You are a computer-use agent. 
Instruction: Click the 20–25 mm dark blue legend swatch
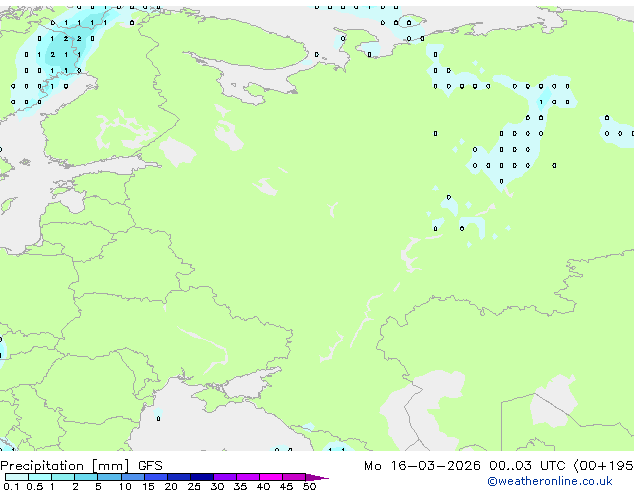pyautogui.click(x=179, y=477)
